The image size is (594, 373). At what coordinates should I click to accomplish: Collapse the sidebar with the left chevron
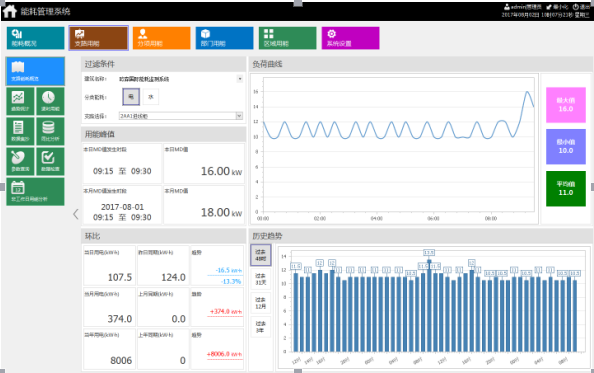(x=76, y=214)
